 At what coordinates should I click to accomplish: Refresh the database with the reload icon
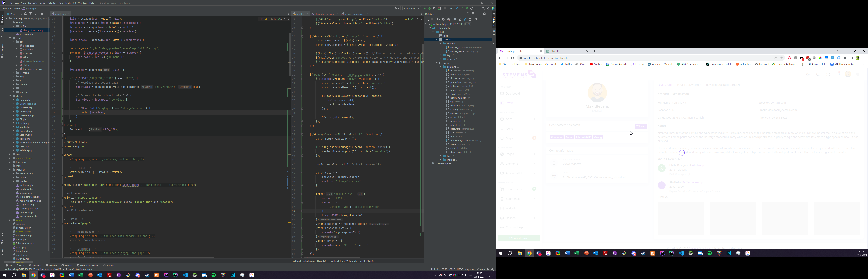(x=438, y=19)
